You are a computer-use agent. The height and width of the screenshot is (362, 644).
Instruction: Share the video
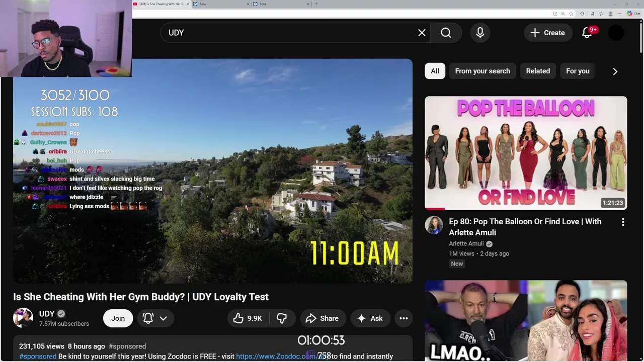coord(322,318)
